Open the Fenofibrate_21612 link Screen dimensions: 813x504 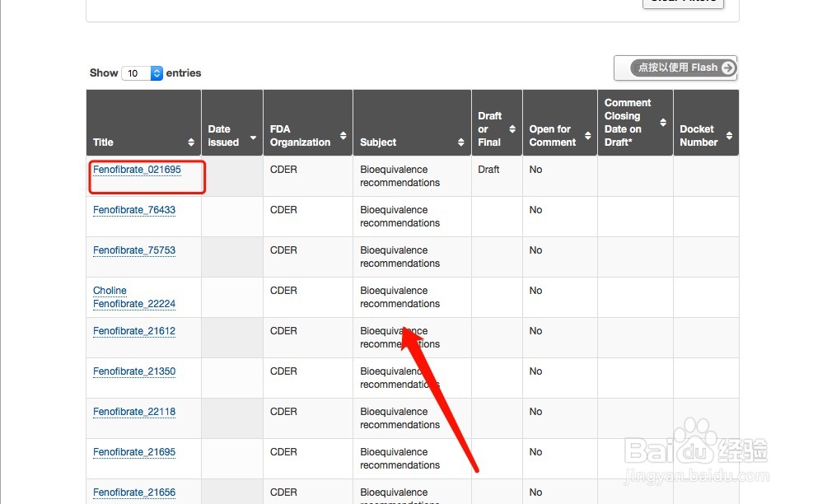(134, 331)
